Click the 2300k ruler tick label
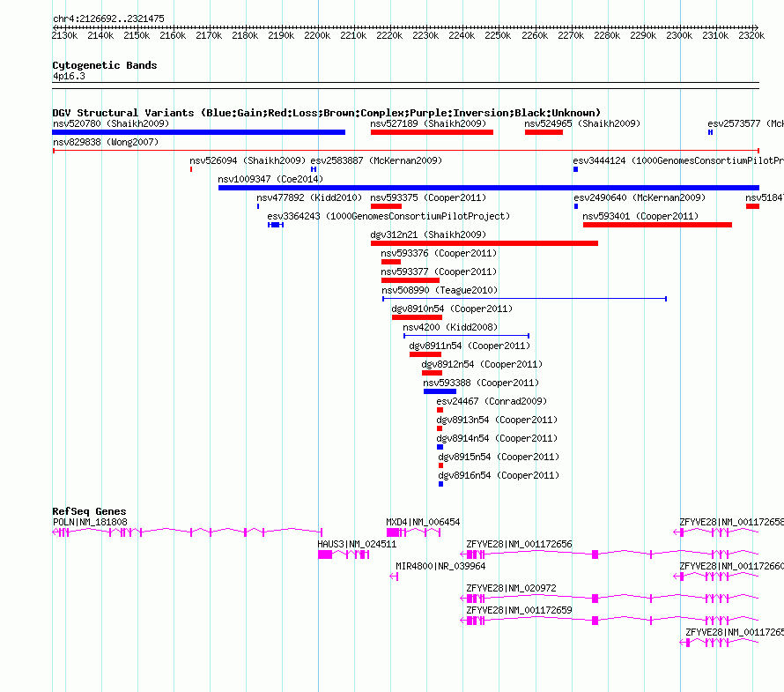The width and height of the screenshot is (784, 692). click(679, 35)
